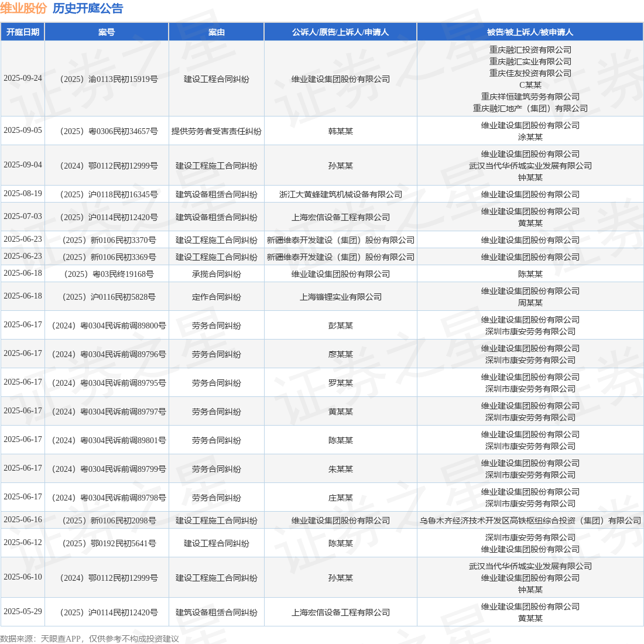Click plaintiff 韩某某

pyautogui.click(x=341, y=131)
